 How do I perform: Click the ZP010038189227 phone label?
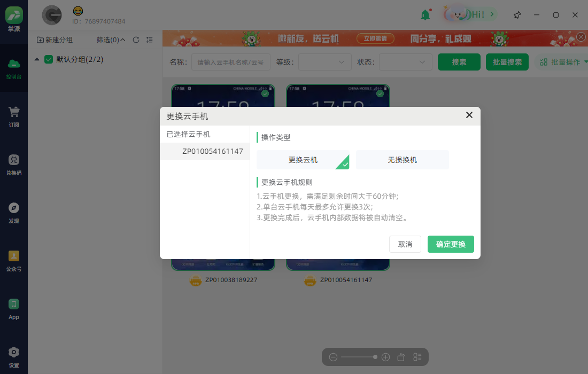click(x=231, y=280)
